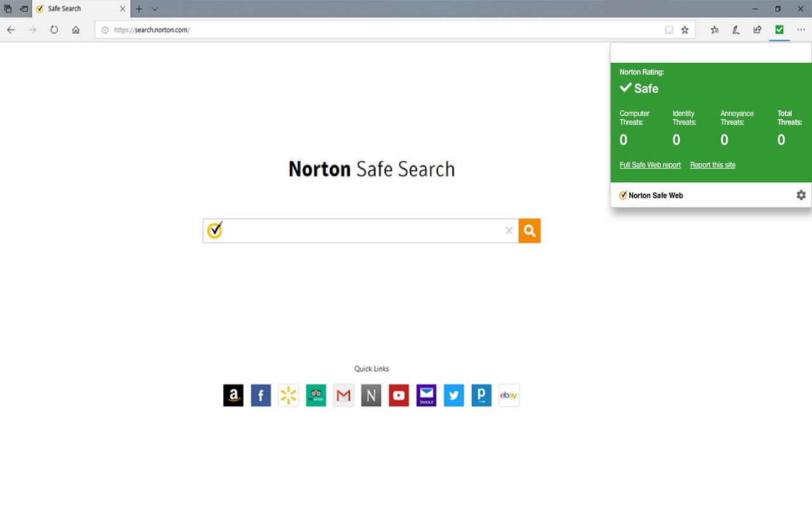Click the Norton Rating label
The width and height of the screenshot is (812, 508).
click(642, 72)
